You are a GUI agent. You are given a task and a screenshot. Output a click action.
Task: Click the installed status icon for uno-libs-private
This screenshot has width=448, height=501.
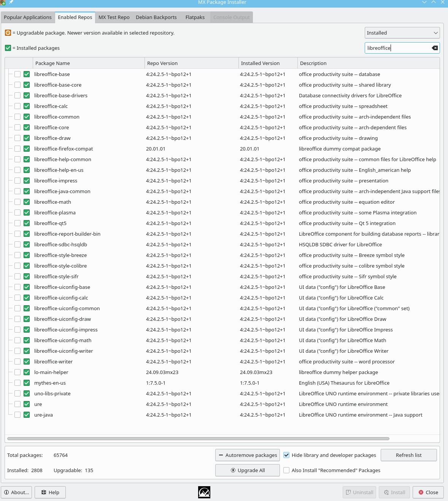(27, 393)
